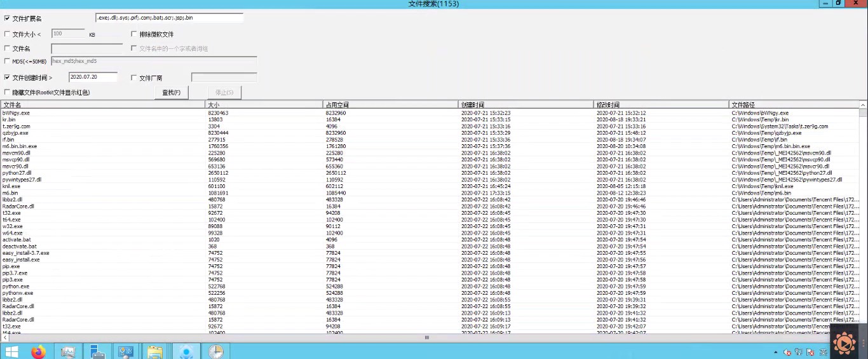Screen dimensions: 868x359
Task: Open File Explorer folder icon in taskbar
Action: 154,351
